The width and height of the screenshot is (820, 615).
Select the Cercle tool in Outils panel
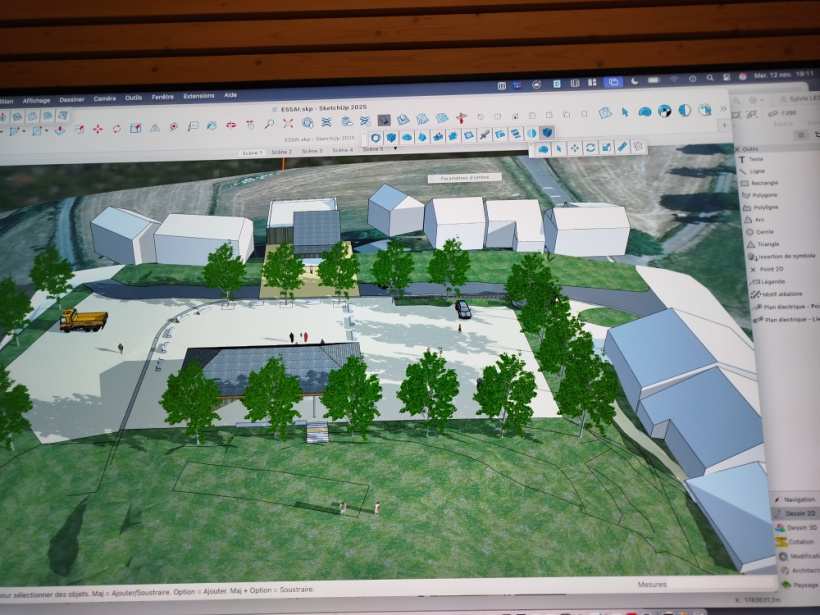coord(759,232)
